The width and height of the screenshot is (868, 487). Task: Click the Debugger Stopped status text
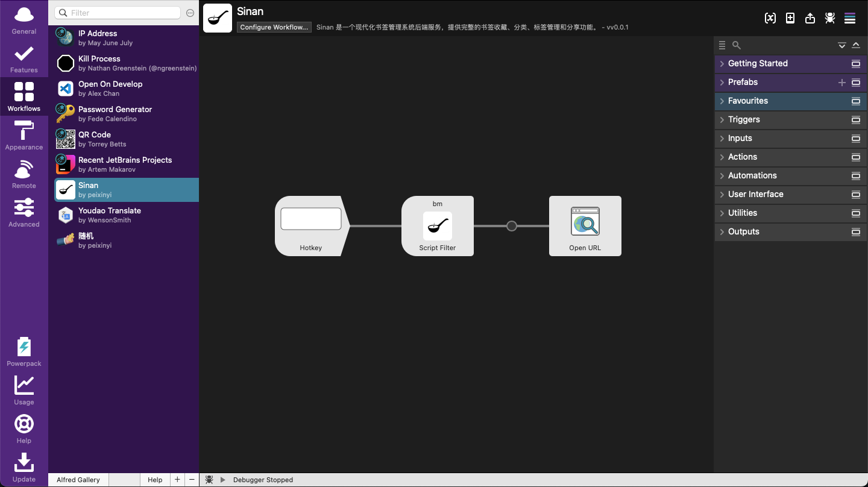click(263, 480)
